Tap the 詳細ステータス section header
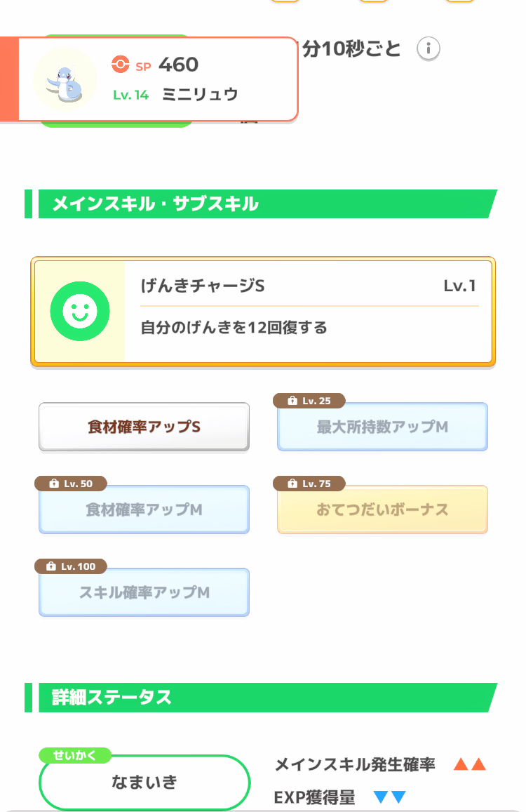526x812 pixels. pos(112,697)
